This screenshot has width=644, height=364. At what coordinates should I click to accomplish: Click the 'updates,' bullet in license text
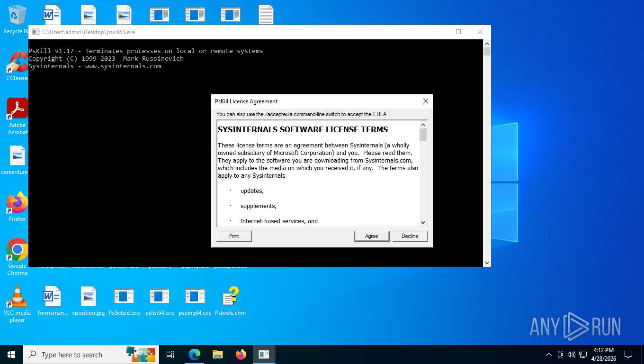point(252,191)
